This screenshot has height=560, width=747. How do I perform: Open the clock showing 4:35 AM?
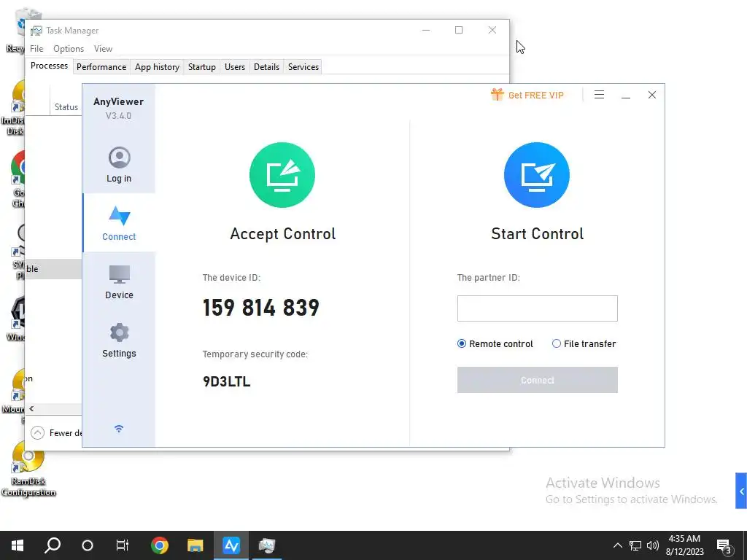pos(684,545)
